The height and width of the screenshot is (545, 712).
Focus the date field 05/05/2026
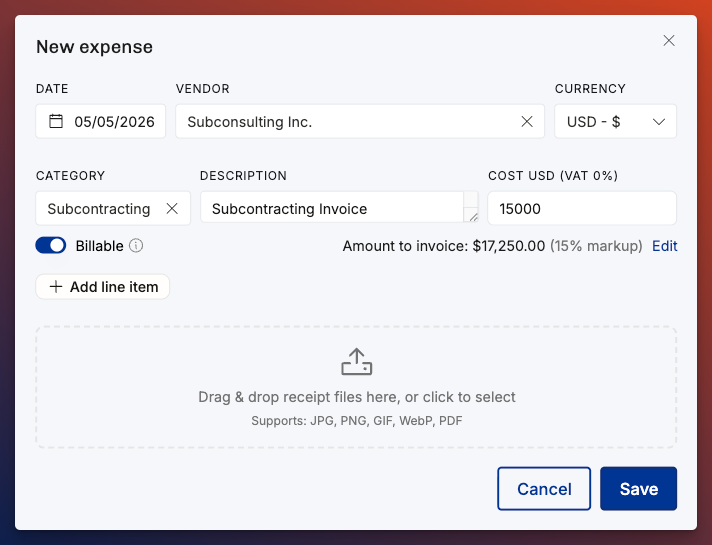pyautogui.click(x=101, y=121)
